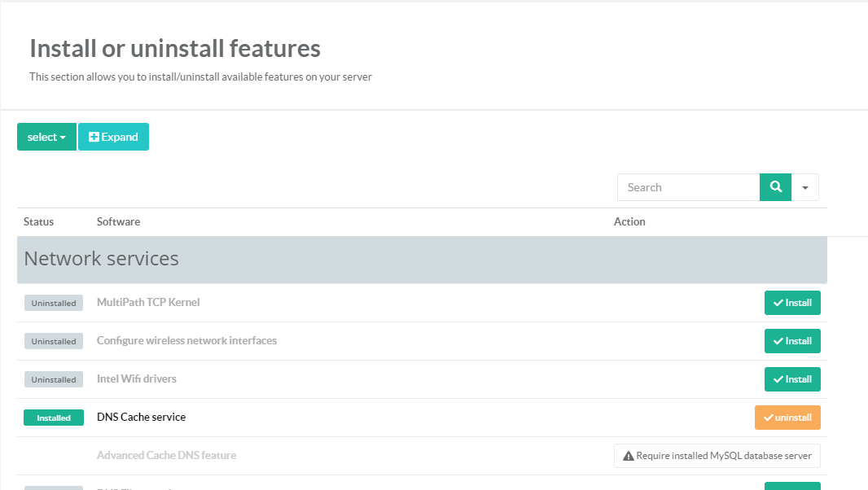Image resolution: width=868 pixels, height=490 pixels.
Task: Select the DNS Cache service row label
Action: [x=141, y=417]
